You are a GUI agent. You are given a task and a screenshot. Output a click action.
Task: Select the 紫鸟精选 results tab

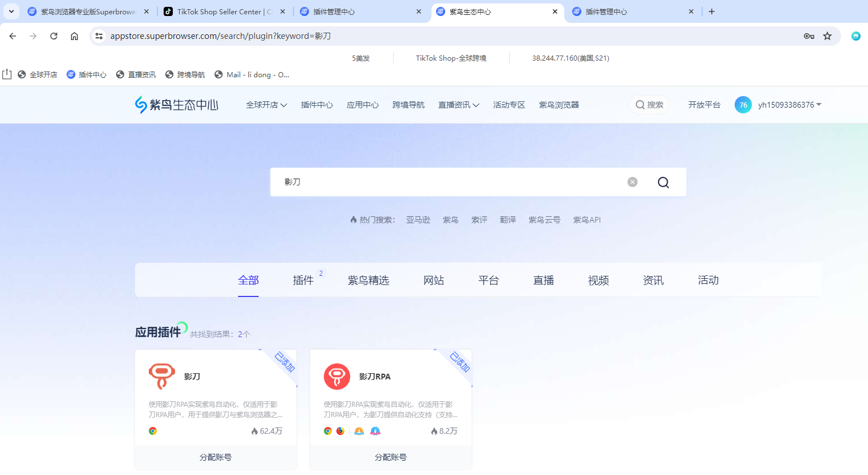(x=368, y=280)
